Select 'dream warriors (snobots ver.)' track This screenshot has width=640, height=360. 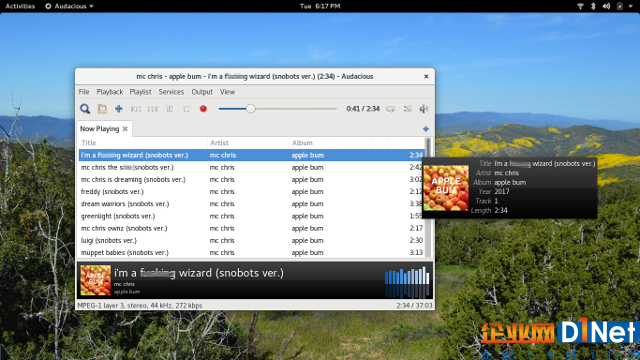pos(251,204)
